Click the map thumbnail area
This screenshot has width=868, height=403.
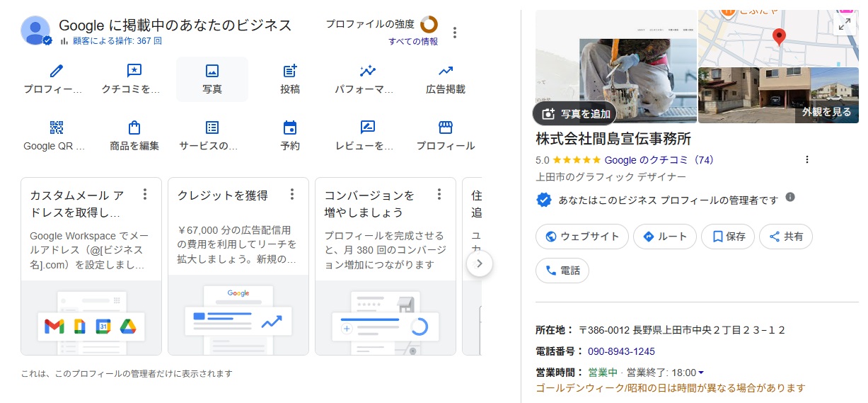point(778,38)
